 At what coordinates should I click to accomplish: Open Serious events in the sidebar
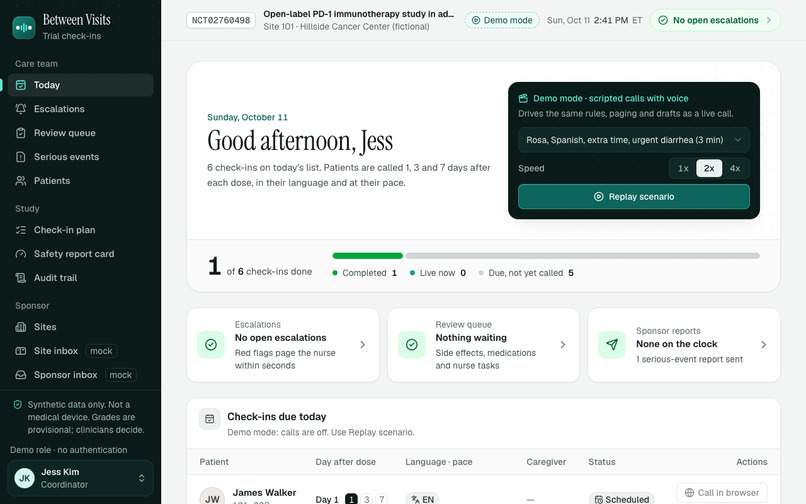(80, 157)
